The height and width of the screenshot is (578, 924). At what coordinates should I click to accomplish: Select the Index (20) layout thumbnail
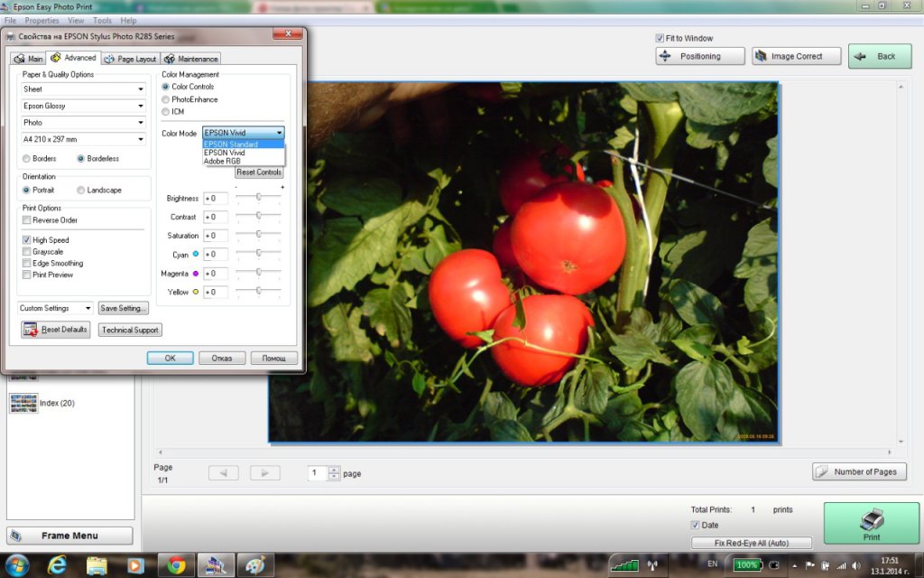coord(23,403)
